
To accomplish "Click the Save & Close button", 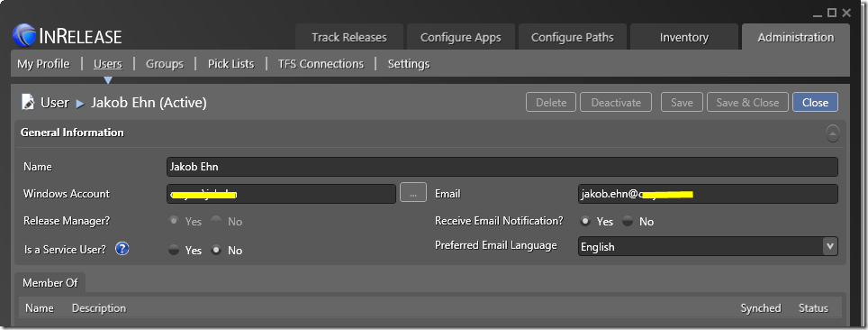I will (747, 102).
